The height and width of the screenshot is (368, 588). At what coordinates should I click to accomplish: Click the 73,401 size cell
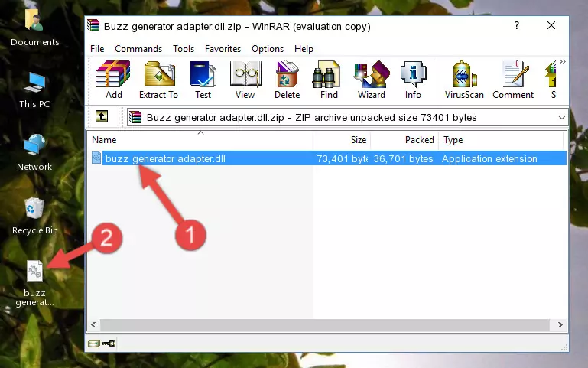tap(342, 158)
